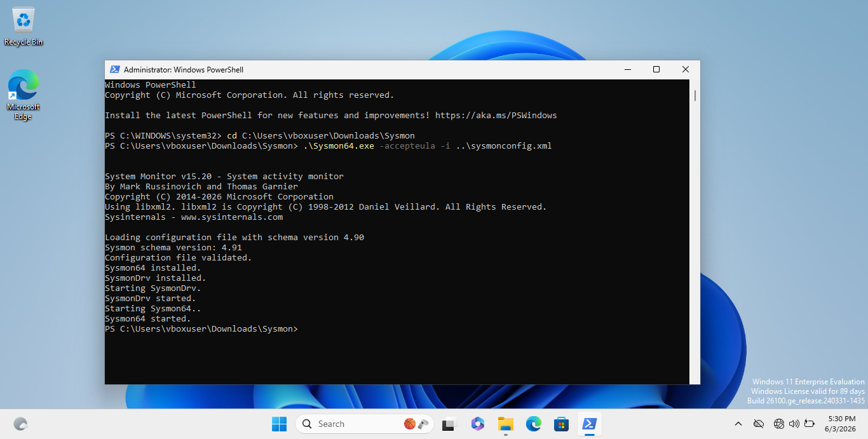
Task: Click 'System Monitor v15.20' header line
Action: (224, 177)
